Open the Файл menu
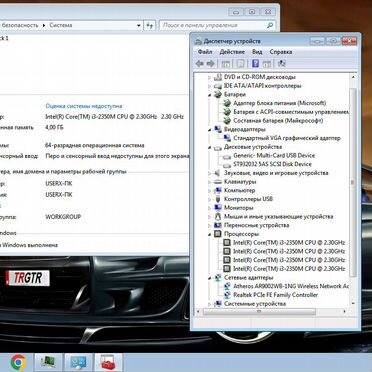 click(x=205, y=52)
